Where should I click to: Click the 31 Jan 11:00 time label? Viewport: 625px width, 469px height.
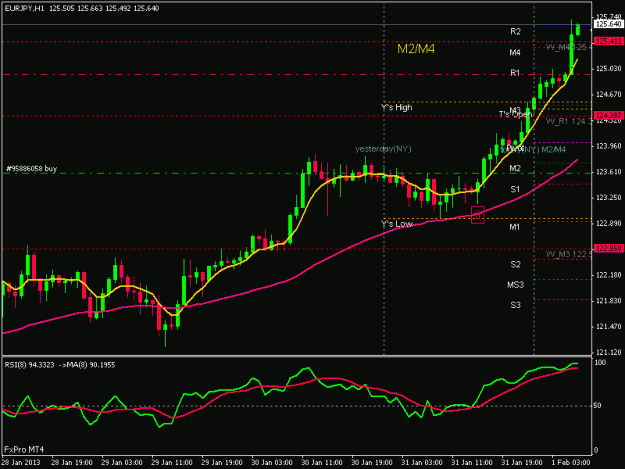click(472, 463)
